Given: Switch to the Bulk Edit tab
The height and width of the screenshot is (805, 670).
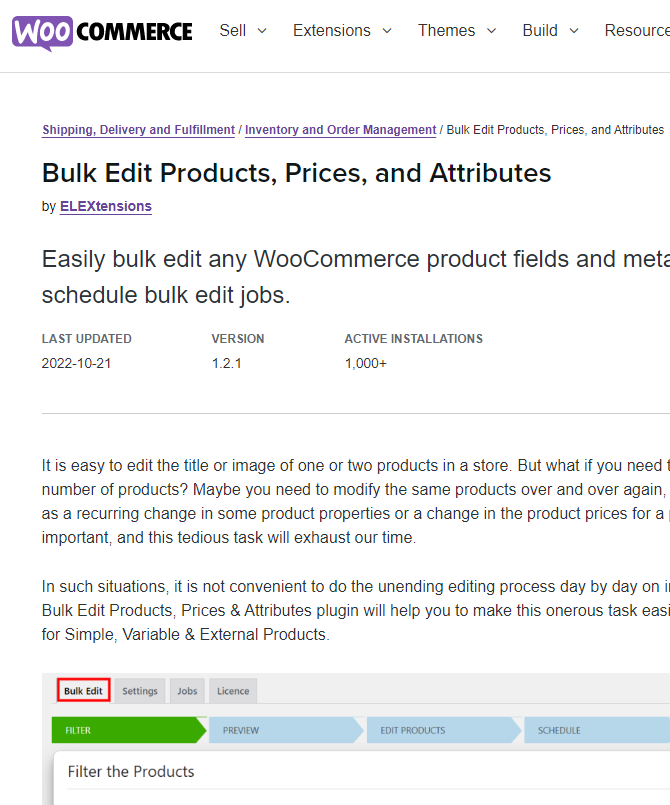Looking at the screenshot, I should click(83, 690).
